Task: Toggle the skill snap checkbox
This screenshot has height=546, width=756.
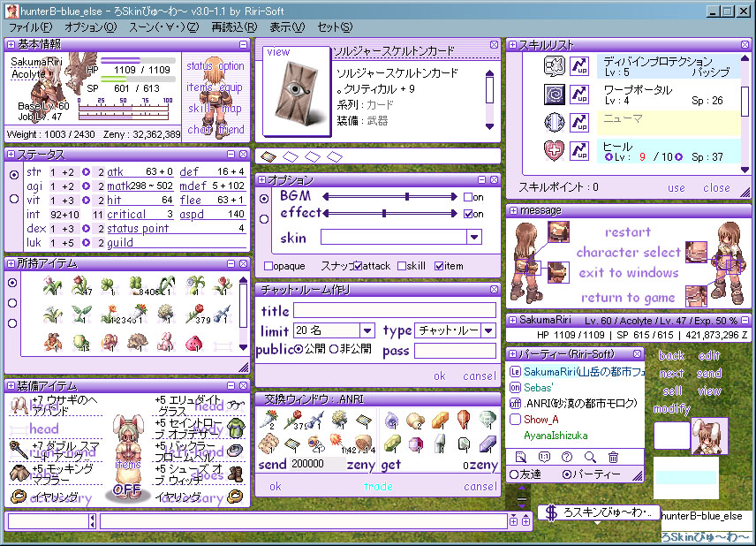Action: click(x=402, y=266)
